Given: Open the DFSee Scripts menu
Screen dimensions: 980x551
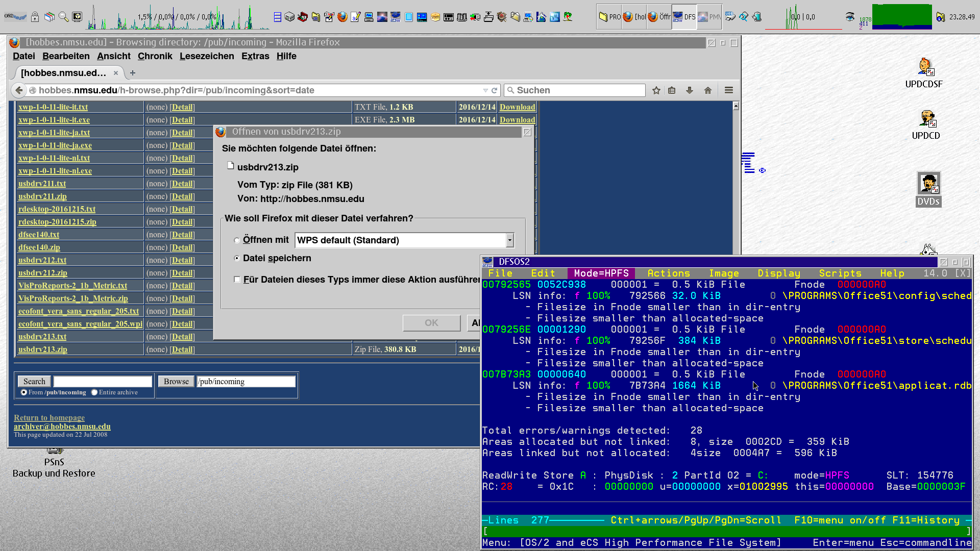Looking at the screenshot, I should click(x=840, y=273).
